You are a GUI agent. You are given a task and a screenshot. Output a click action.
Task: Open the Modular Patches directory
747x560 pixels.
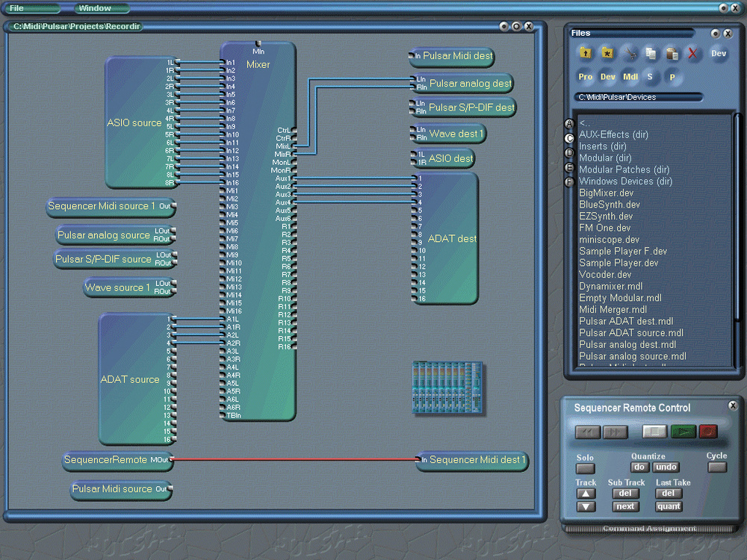[624, 169]
